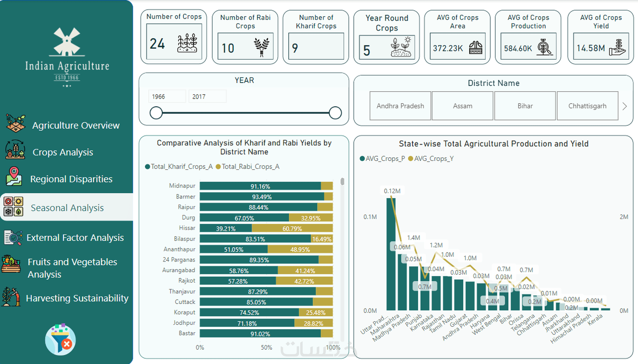Click the windmill Indian Agriculture logo
This screenshot has height=364, width=638.
coord(67,41)
